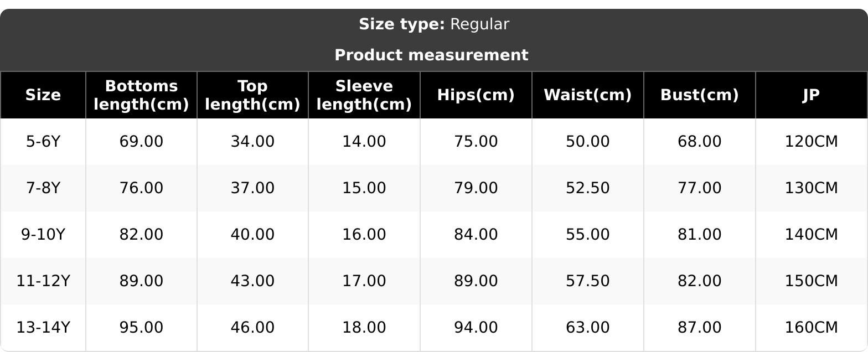Image resolution: width=868 pixels, height=352 pixels.
Task: Click the Size column header
Action: [x=43, y=95]
